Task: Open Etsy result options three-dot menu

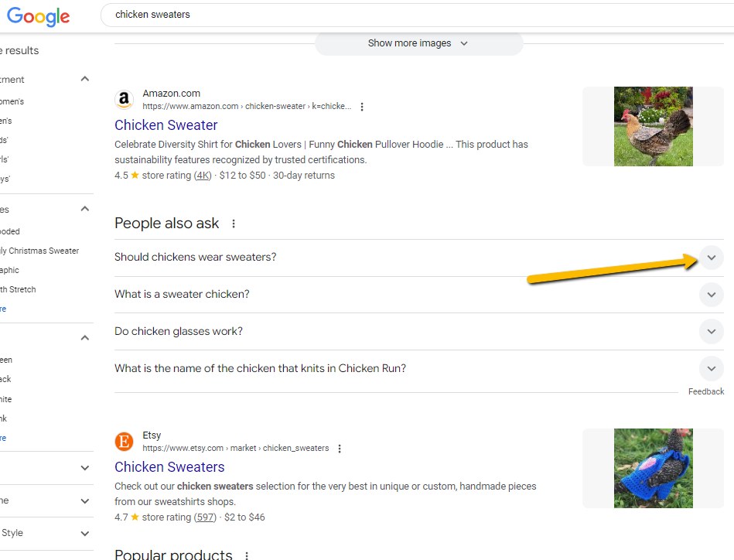Action: click(340, 449)
